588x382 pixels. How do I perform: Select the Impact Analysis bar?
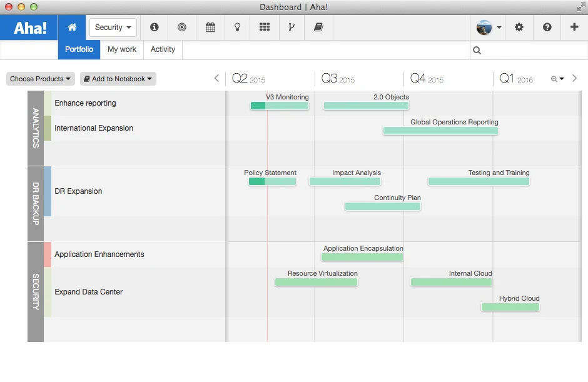coord(345,181)
